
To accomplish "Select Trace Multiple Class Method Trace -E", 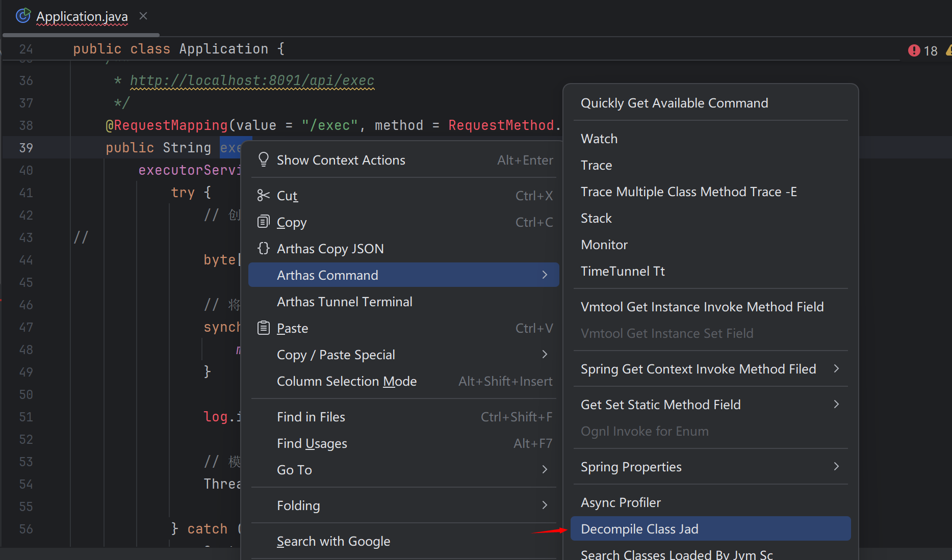I will tap(688, 192).
